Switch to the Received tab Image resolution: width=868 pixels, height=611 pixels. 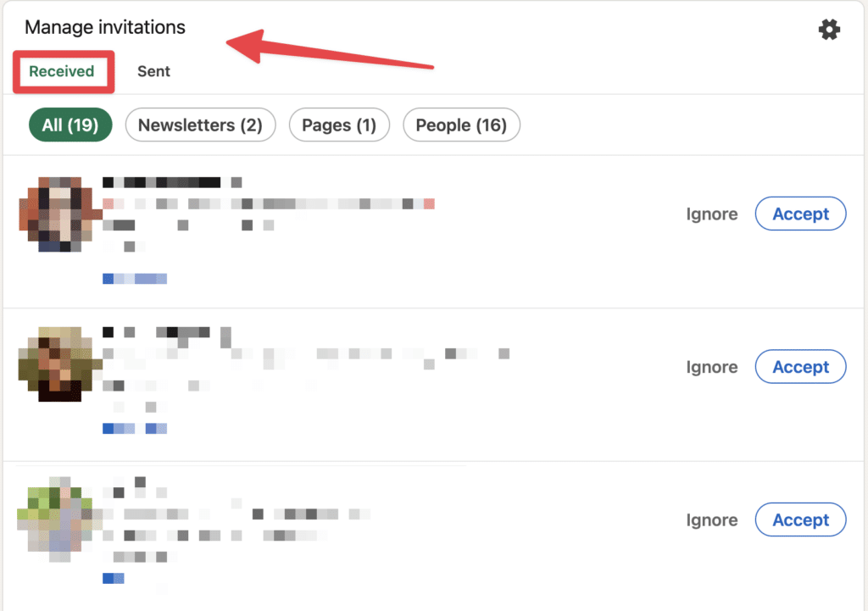61,71
